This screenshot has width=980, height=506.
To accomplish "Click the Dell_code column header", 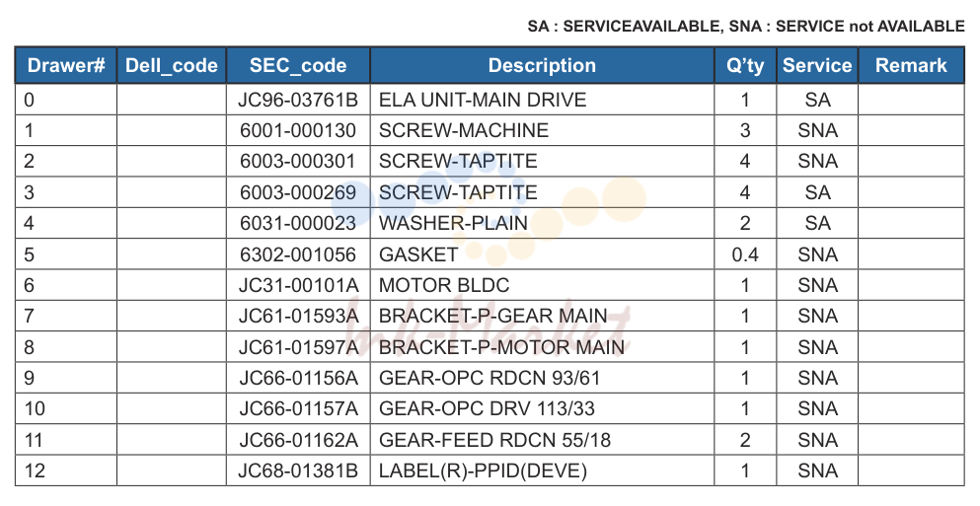I will pos(172,65).
